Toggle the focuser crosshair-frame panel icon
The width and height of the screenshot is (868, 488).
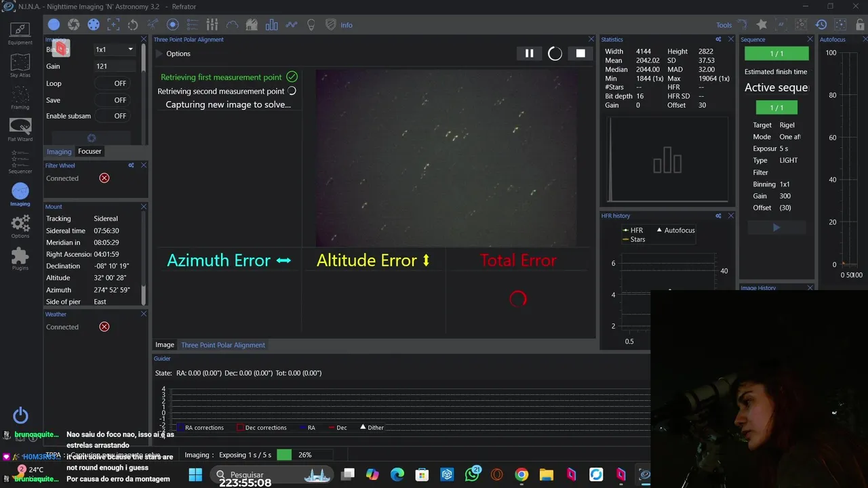tap(113, 25)
